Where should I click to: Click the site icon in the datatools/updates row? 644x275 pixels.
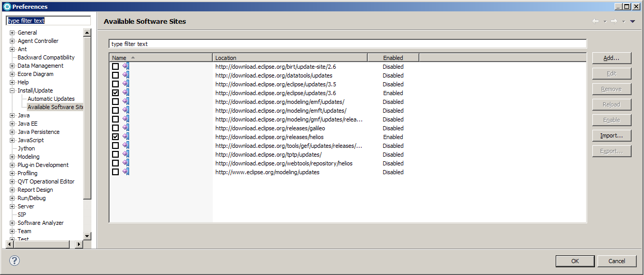pyautogui.click(x=125, y=75)
